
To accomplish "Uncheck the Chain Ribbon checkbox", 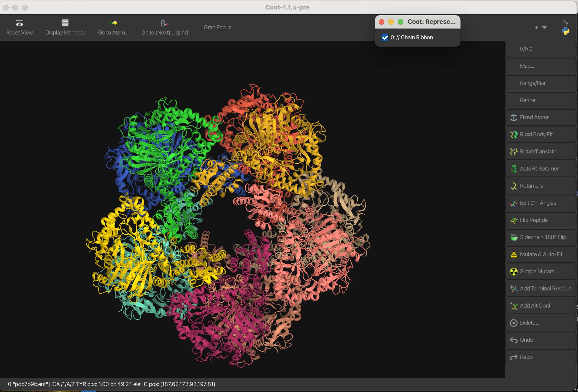I will point(385,38).
